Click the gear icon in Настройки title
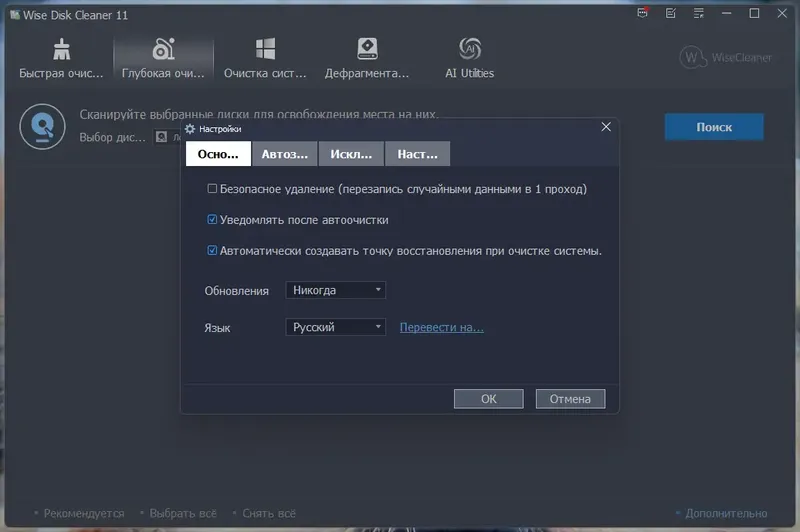 [190, 129]
